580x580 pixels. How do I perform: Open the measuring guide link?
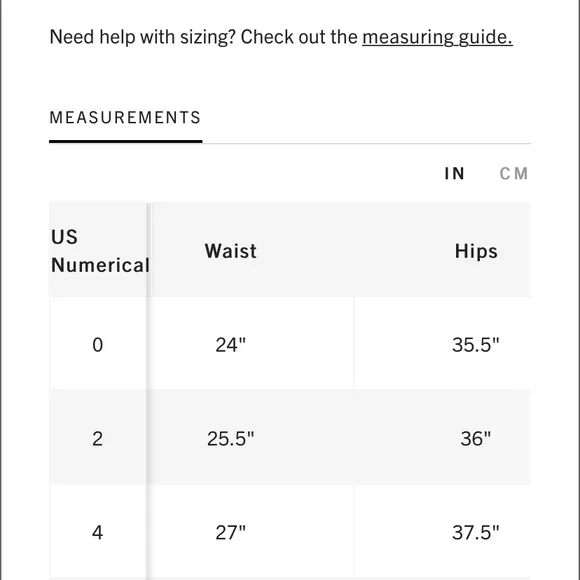(x=437, y=37)
